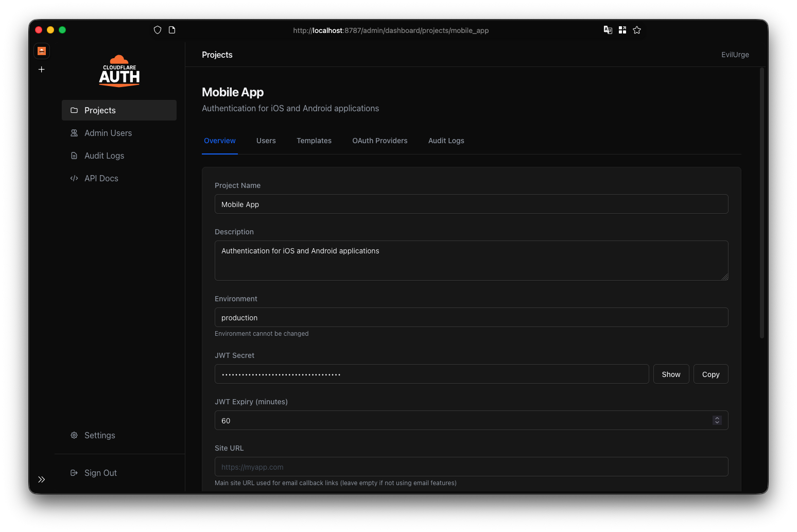Click the shield icon in the address bar
This screenshot has height=532, width=797.
[x=158, y=30]
